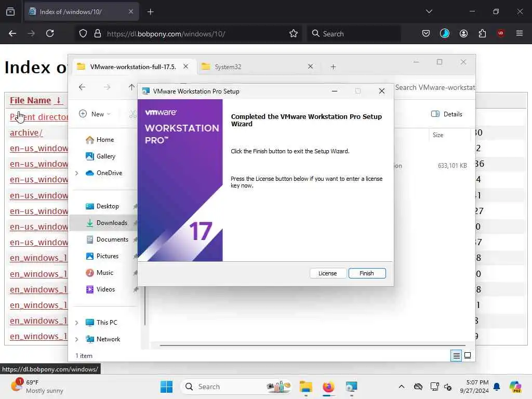
Task: Open a new Firefox tab
Action: 150,12
